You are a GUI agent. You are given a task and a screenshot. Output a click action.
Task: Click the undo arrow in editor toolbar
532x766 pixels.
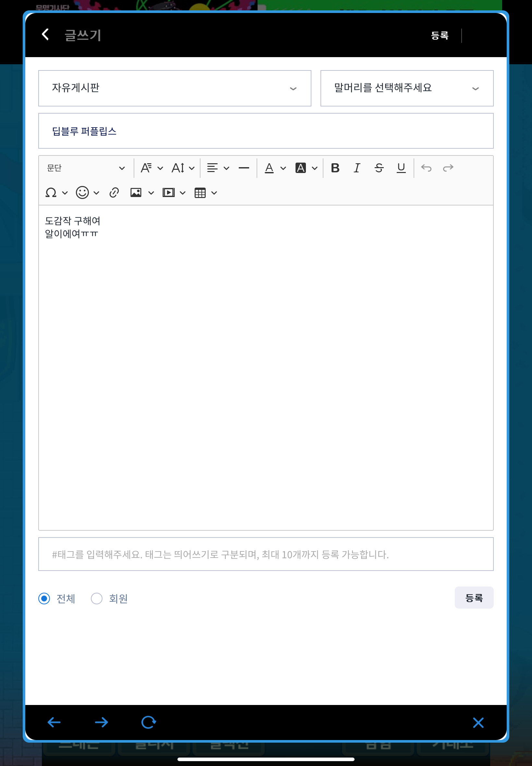pos(426,168)
